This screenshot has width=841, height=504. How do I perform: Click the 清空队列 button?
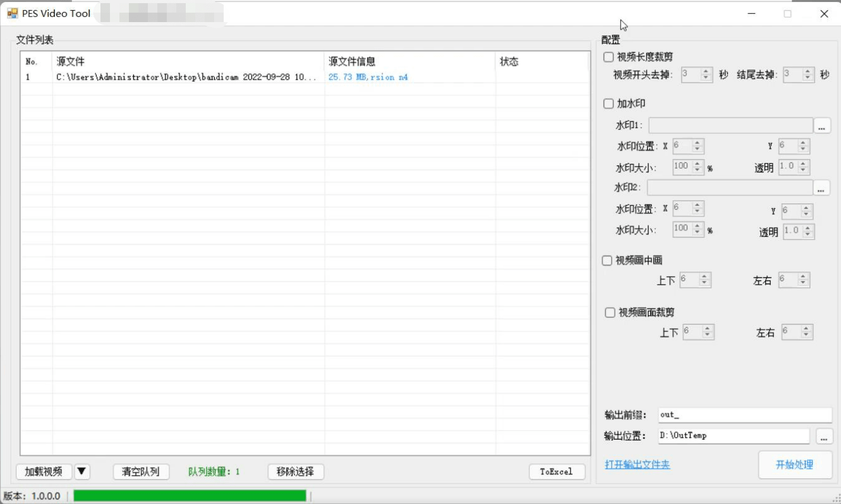[x=141, y=471]
